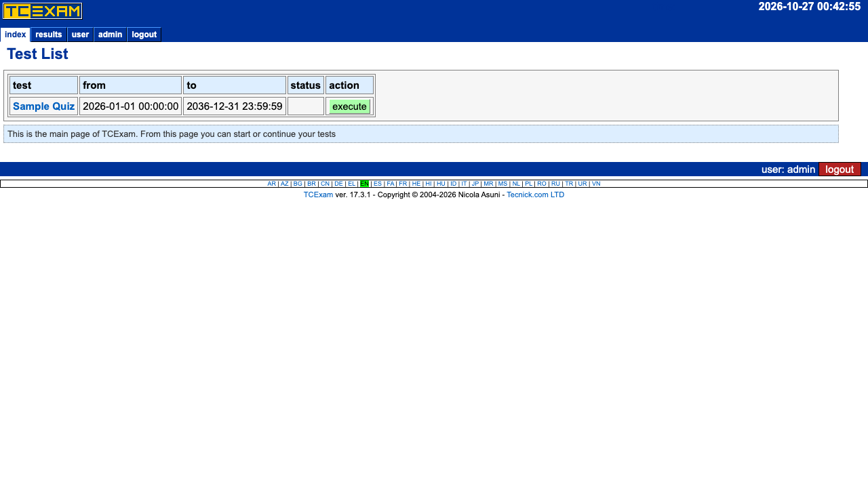The width and height of the screenshot is (868, 488).
Task: Open the user tab in the top menu
Action: 80,35
